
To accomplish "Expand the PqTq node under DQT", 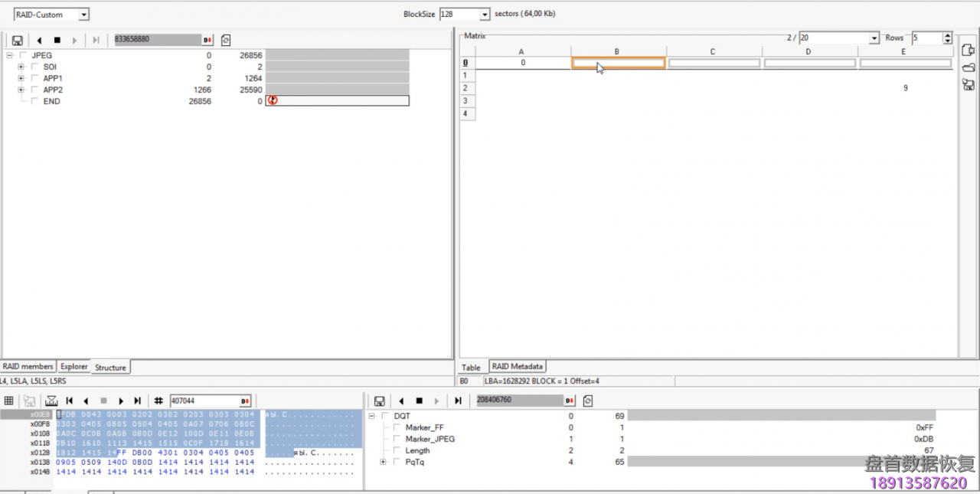I will [x=383, y=462].
